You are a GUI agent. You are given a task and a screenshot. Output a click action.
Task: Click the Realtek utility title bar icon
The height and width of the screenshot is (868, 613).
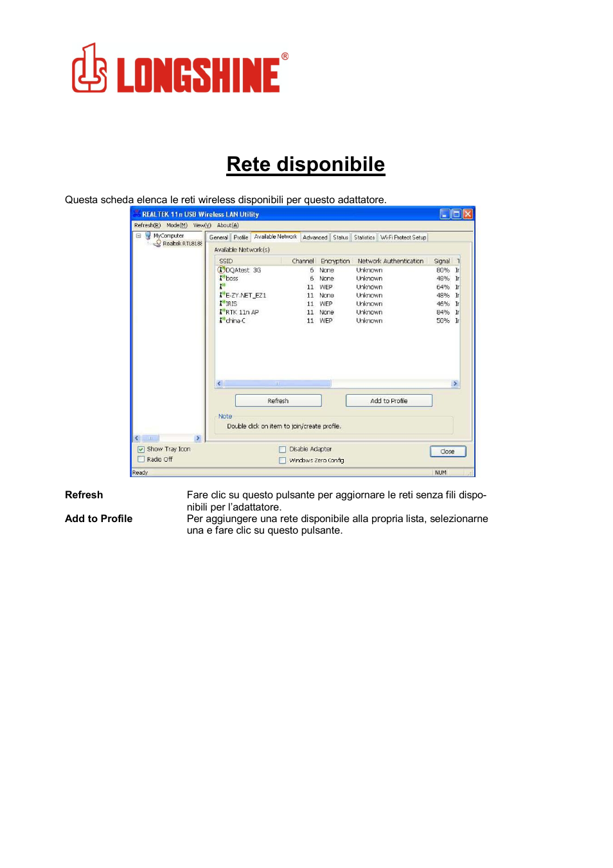[136, 214]
